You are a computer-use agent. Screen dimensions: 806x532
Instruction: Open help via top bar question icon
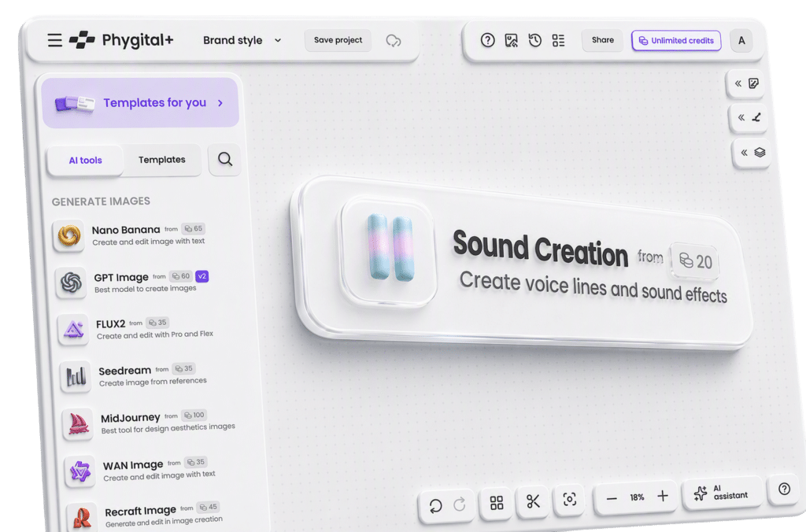tap(488, 40)
